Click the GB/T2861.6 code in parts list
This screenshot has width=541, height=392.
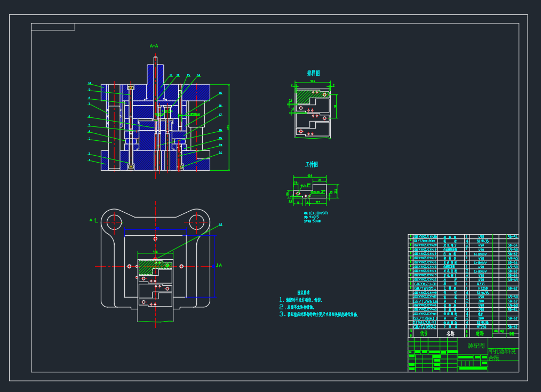point(425,301)
